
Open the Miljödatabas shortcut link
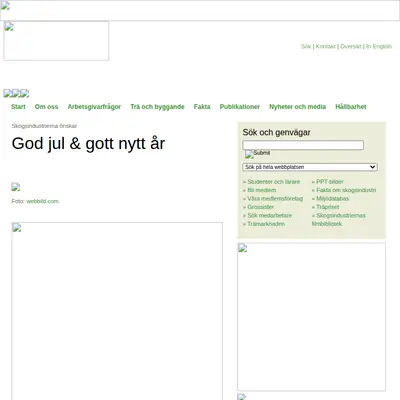click(x=332, y=198)
